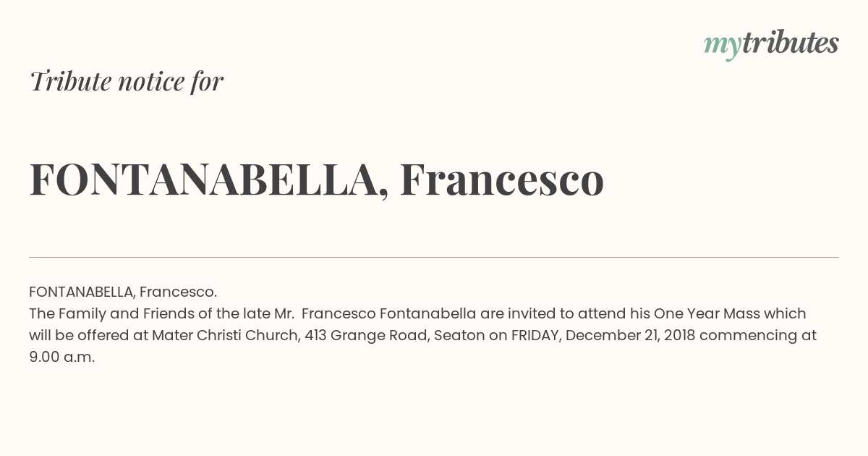Click the "FONTANABELLA, Francesco." line in body text

123,292
